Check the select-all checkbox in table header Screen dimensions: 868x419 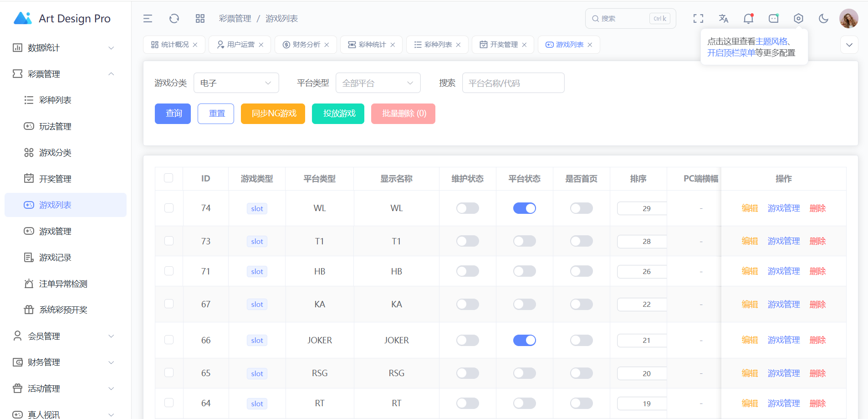168,178
